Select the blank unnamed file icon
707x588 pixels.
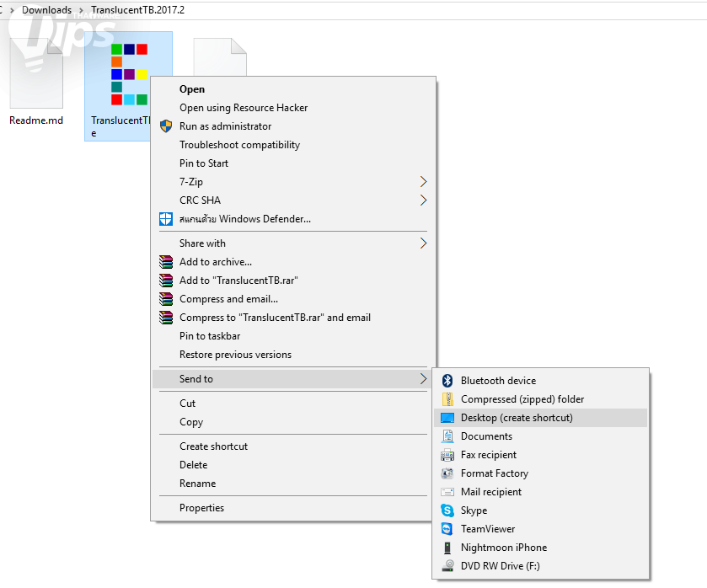220,56
